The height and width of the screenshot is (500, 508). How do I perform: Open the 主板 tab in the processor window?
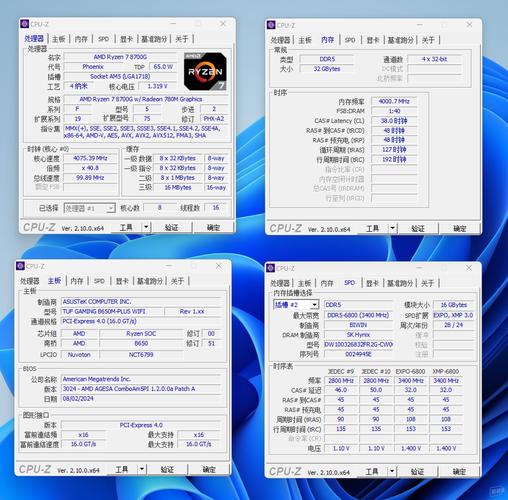[59, 39]
